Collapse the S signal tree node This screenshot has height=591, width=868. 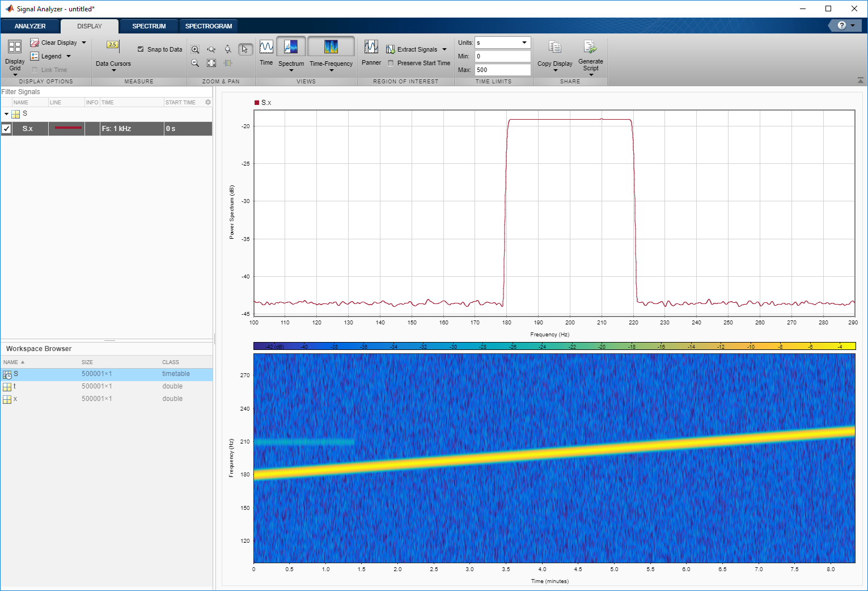[6, 114]
